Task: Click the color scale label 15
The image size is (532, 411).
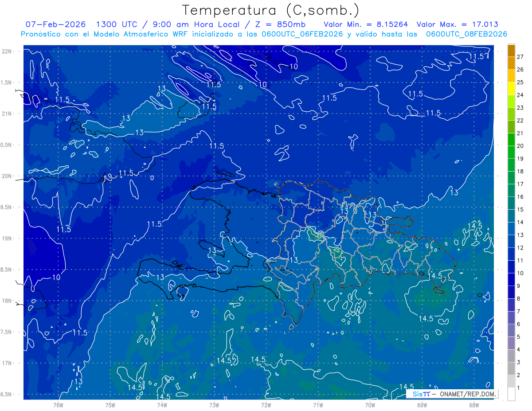Action: click(x=520, y=209)
